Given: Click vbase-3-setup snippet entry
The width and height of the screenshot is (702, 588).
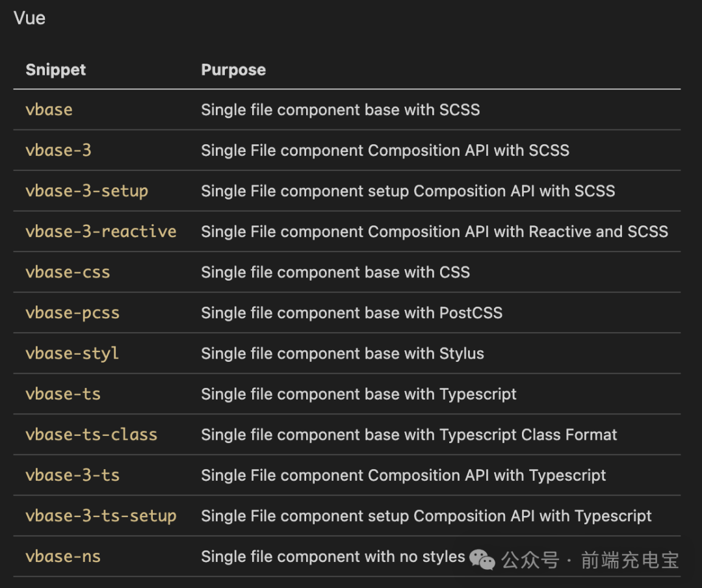Looking at the screenshot, I should [86, 191].
